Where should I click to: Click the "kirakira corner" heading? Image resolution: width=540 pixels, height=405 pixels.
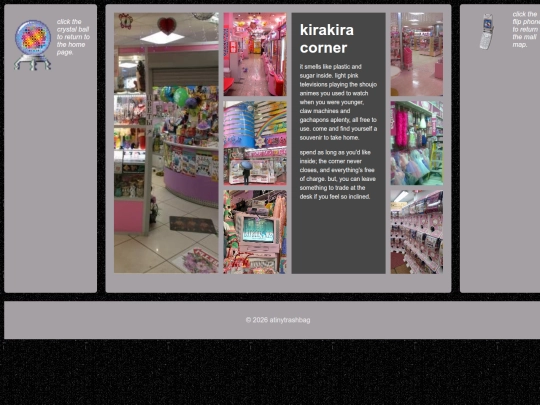pyautogui.click(x=326, y=39)
